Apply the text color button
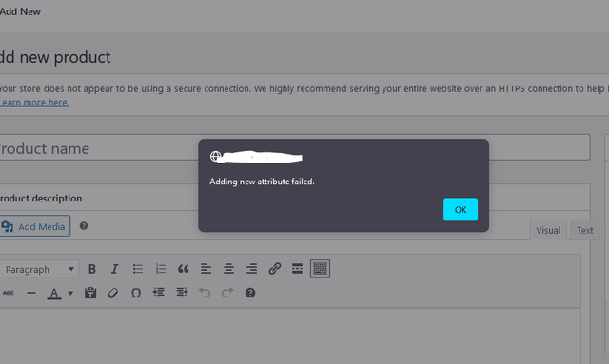 [x=54, y=293]
